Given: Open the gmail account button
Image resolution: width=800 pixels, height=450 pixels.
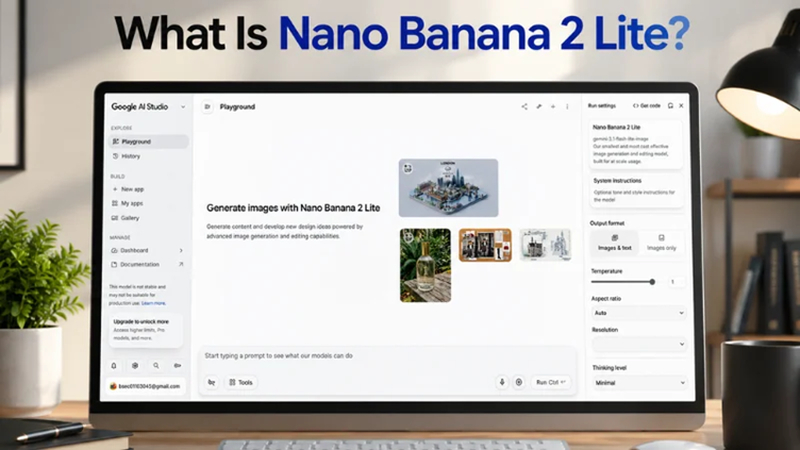Looking at the screenshot, I should (x=145, y=386).
